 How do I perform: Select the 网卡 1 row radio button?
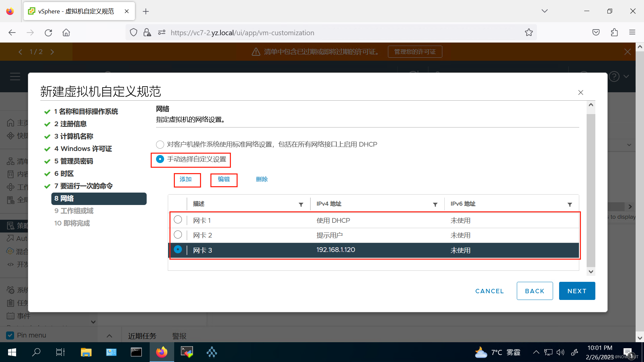click(178, 219)
